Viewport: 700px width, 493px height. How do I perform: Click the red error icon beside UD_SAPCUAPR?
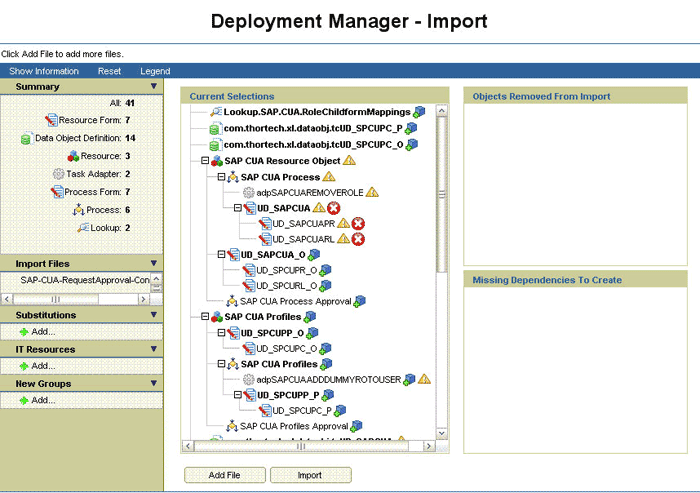358,223
